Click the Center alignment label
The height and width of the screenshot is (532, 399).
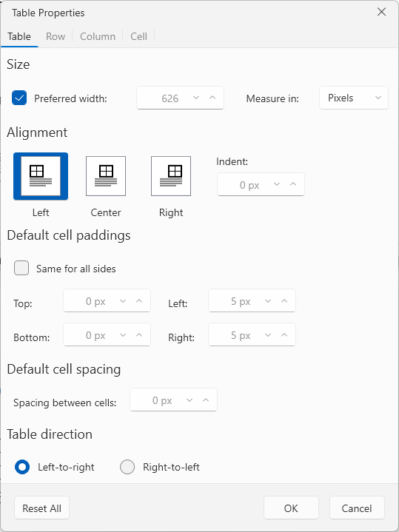click(x=106, y=212)
